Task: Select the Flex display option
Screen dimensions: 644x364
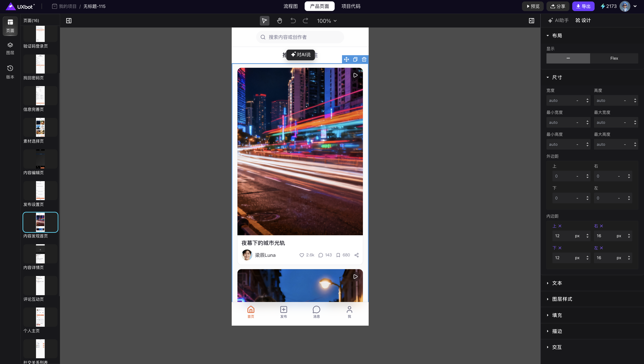Action: click(614, 58)
